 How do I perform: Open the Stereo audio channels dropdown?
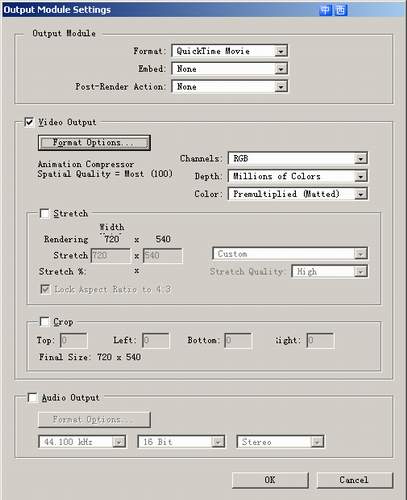(x=280, y=441)
